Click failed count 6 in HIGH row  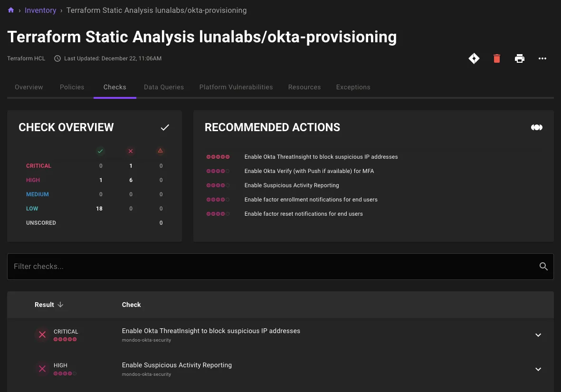pos(131,180)
